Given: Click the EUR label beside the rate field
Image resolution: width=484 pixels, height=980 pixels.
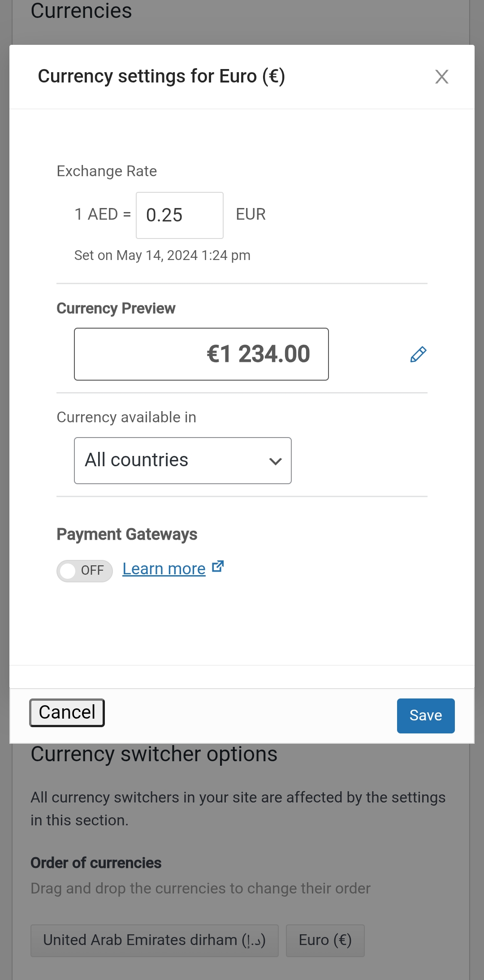Looking at the screenshot, I should point(251,214).
